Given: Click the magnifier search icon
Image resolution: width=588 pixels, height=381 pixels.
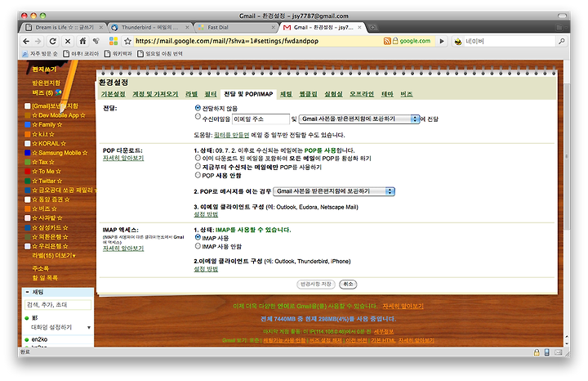Looking at the screenshot, I should (x=561, y=42).
